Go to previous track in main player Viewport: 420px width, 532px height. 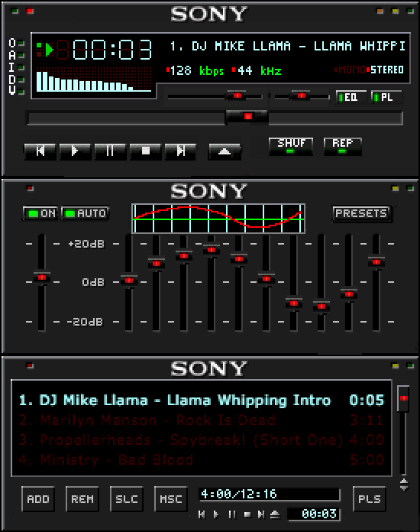[x=40, y=151]
